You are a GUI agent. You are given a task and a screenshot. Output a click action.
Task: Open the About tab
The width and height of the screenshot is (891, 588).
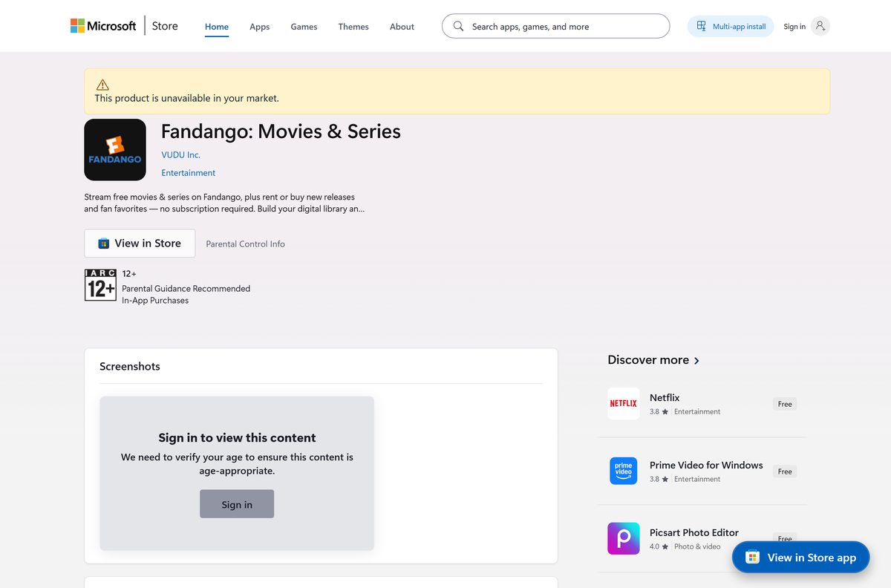(x=402, y=27)
